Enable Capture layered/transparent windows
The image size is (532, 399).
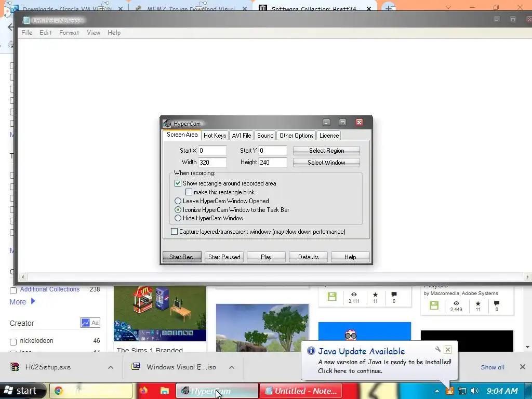[174, 231]
